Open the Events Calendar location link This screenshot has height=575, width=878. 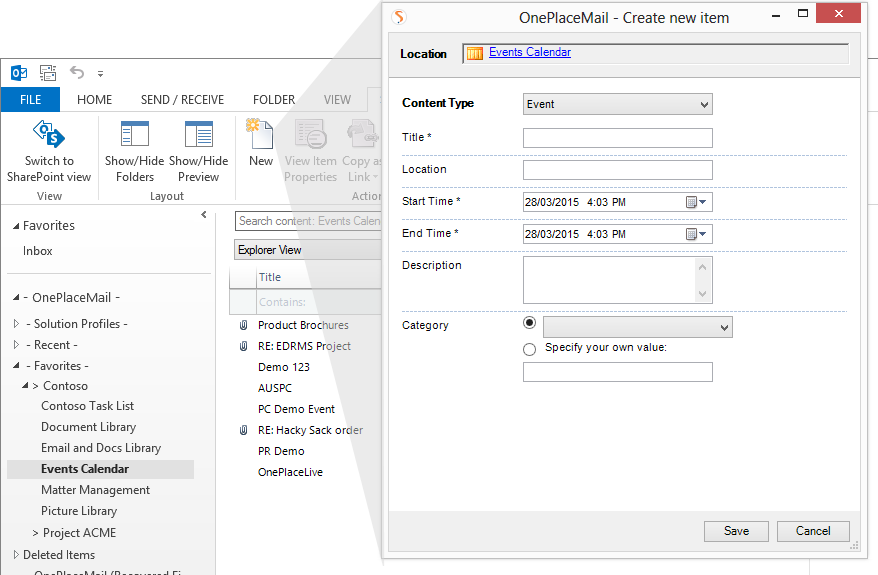(x=529, y=53)
